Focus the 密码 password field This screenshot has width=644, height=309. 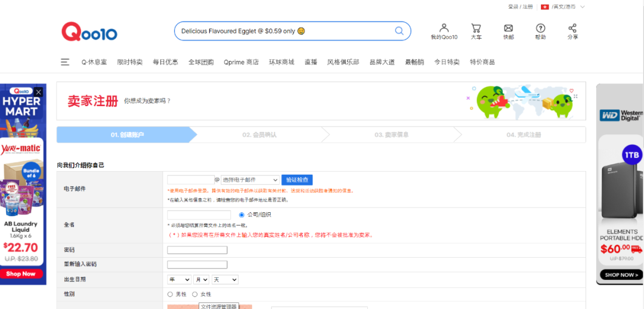coord(197,250)
